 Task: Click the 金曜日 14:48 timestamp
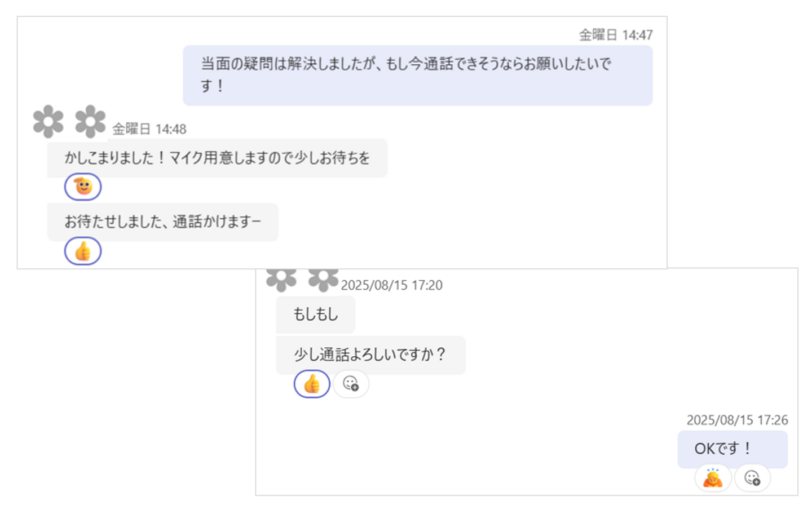pos(149,129)
